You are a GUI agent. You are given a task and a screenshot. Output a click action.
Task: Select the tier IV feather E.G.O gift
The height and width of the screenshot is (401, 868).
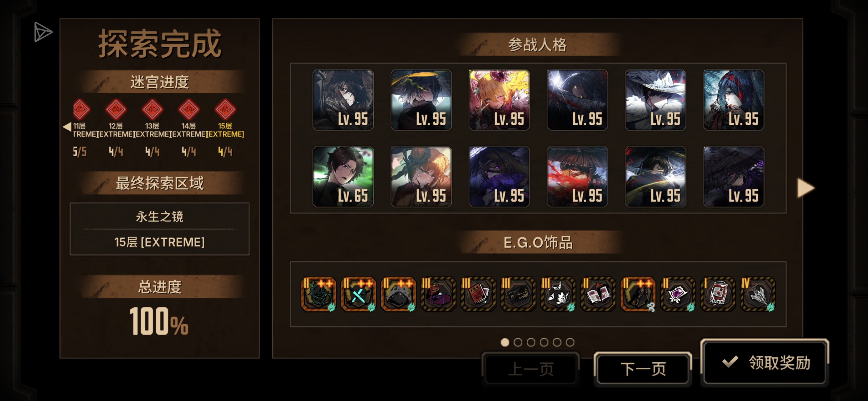(758, 294)
